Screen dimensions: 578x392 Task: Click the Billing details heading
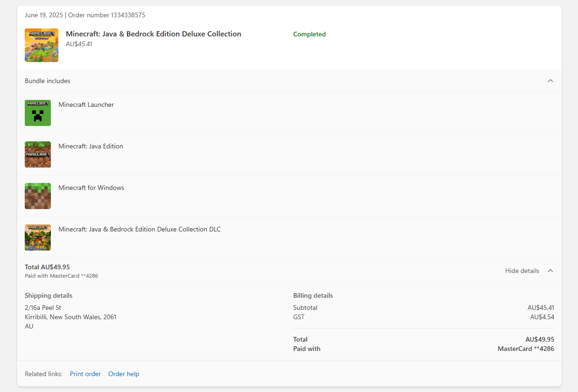point(313,295)
